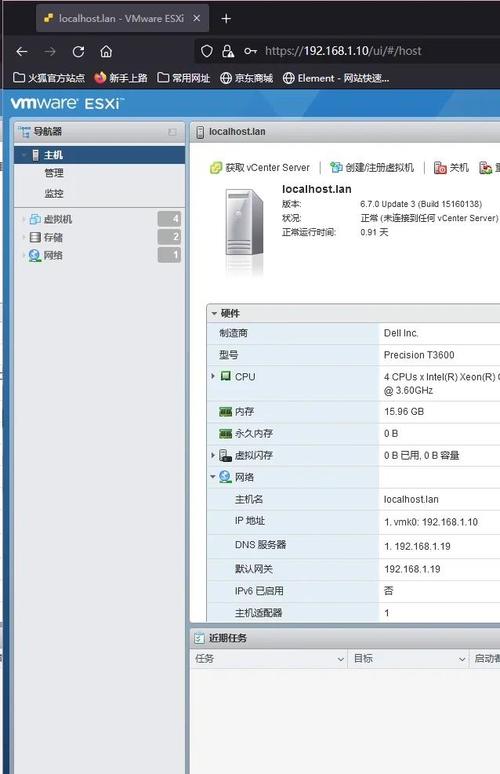Viewport: 500px width, 774px height.
Task: Open 虚拟机 in the navigator
Action: coord(58,219)
